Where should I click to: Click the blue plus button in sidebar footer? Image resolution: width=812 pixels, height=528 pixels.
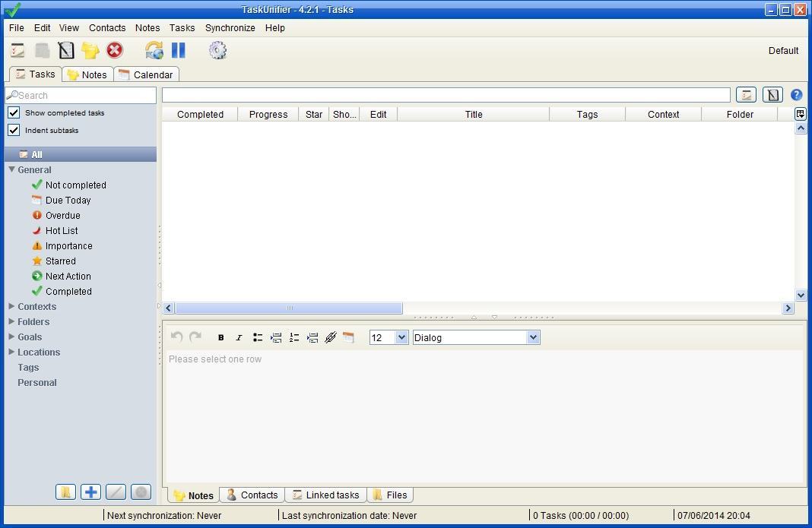click(x=90, y=492)
